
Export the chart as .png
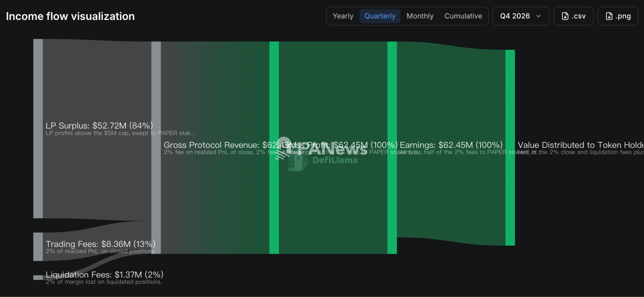click(x=618, y=16)
